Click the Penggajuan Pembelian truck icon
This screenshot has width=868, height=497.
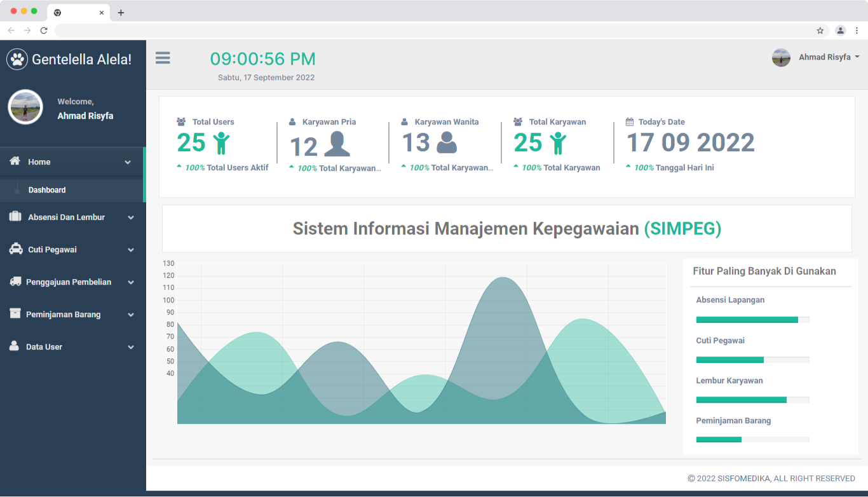(x=15, y=282)
